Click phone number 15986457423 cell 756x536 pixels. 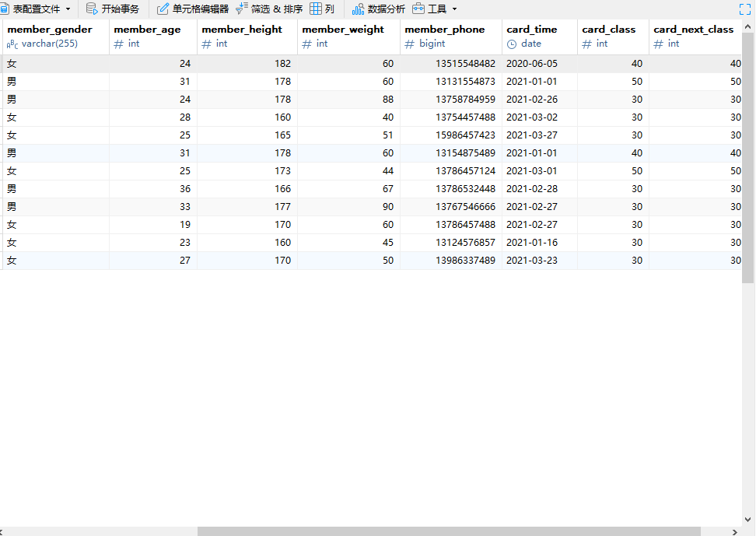[451, 135]
